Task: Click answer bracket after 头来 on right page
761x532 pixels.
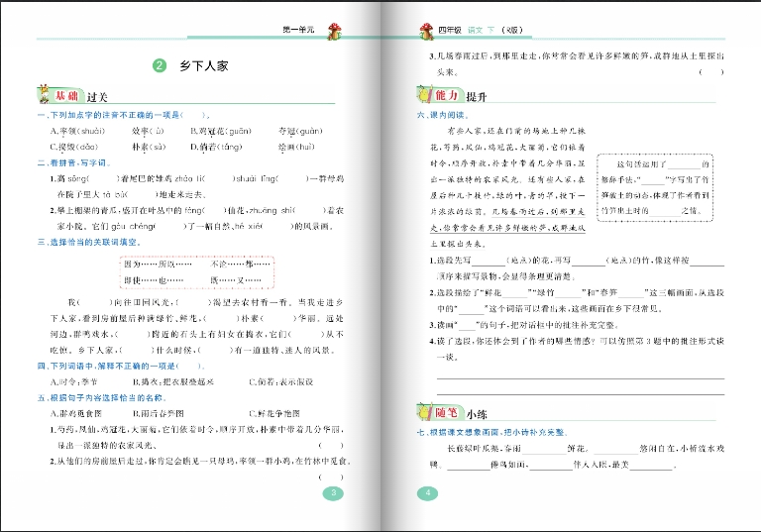Action: (x=711, y=72)
